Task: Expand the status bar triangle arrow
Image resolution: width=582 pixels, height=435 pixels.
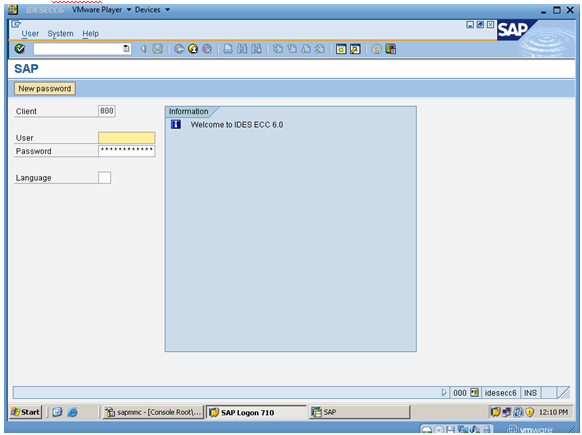Action: 444,392
